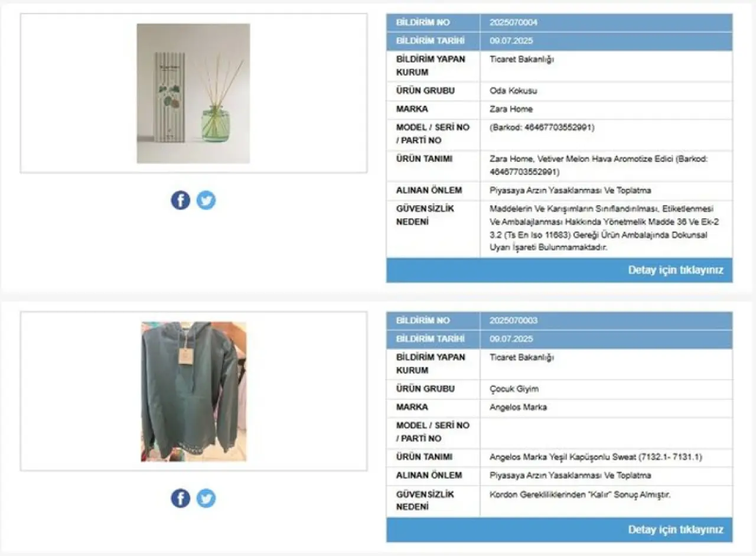756x556 pixels.
Task: Select notice number 2025070003
Action: point(513,320)
